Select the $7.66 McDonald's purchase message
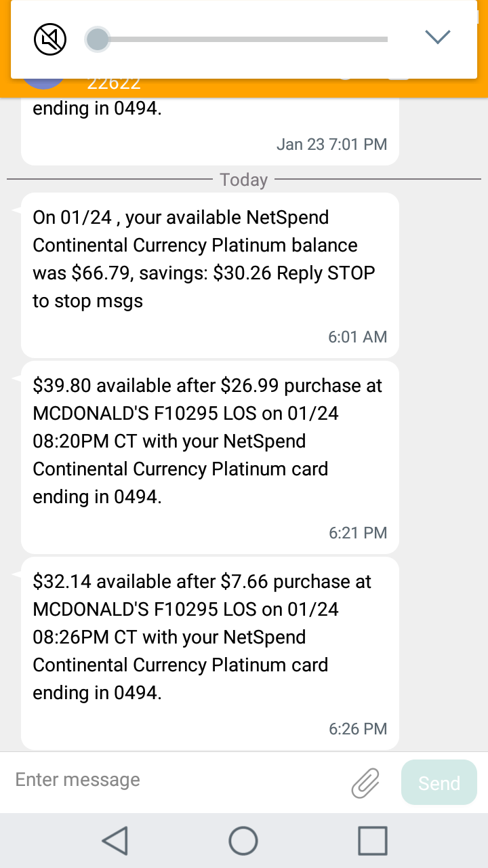The width and height of the screenshot is (488, 868). pos(210,653)
